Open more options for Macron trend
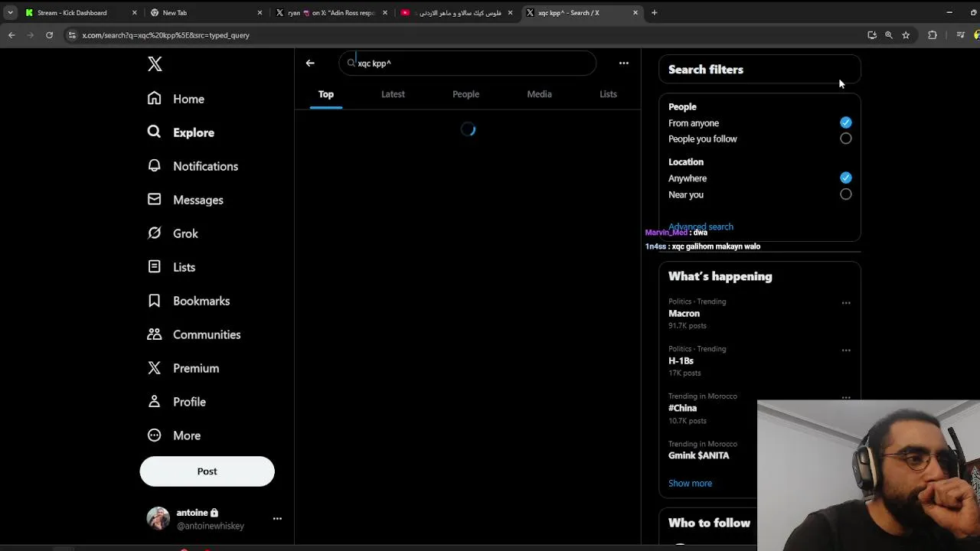This screenshot has width=980, height=551. point(846,303)
